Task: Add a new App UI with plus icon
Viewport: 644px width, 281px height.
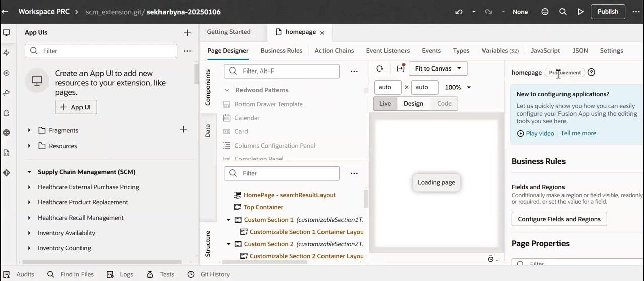Action: pos(187,33)
